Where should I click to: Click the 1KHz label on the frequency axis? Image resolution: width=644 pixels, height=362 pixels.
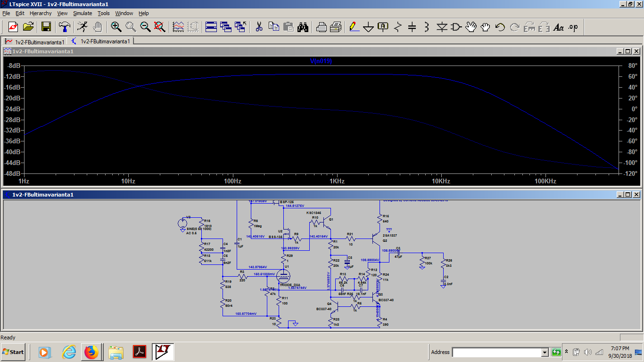click(x=337, y=181)
